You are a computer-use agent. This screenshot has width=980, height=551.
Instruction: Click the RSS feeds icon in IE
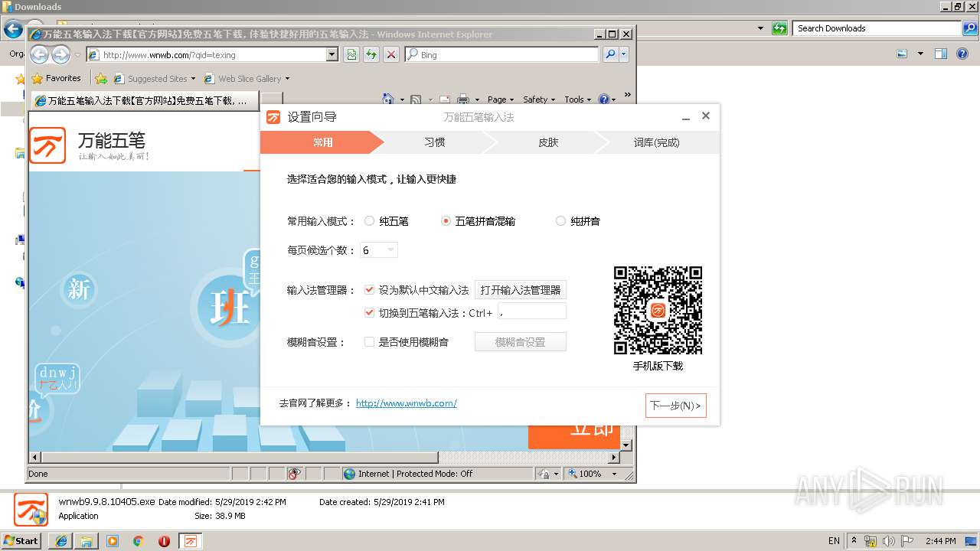pyautogui.click(x=416, y=99)
